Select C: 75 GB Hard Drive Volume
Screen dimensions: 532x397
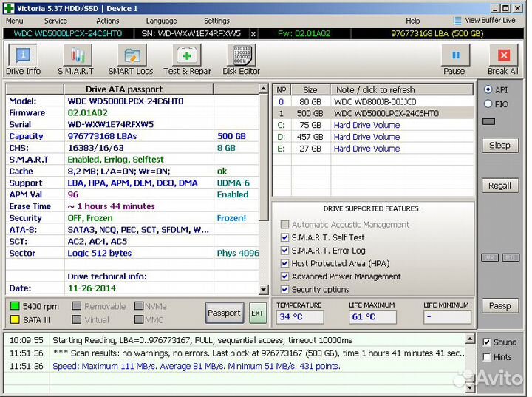(373, 125)
